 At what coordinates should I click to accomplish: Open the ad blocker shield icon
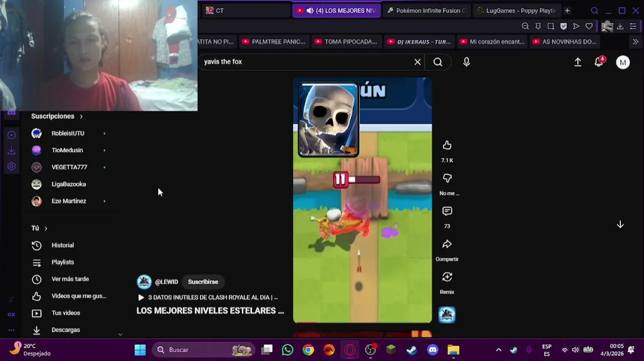tap(564, 26)
